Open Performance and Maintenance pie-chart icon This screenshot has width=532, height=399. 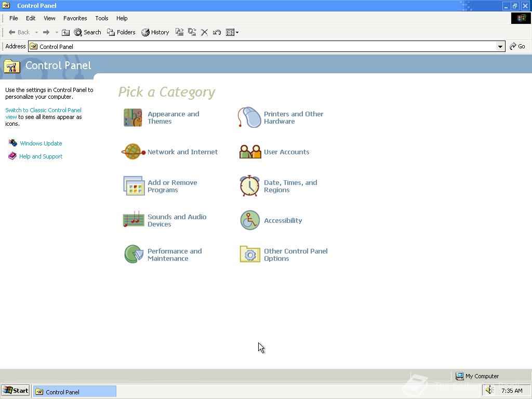[134, 254]
